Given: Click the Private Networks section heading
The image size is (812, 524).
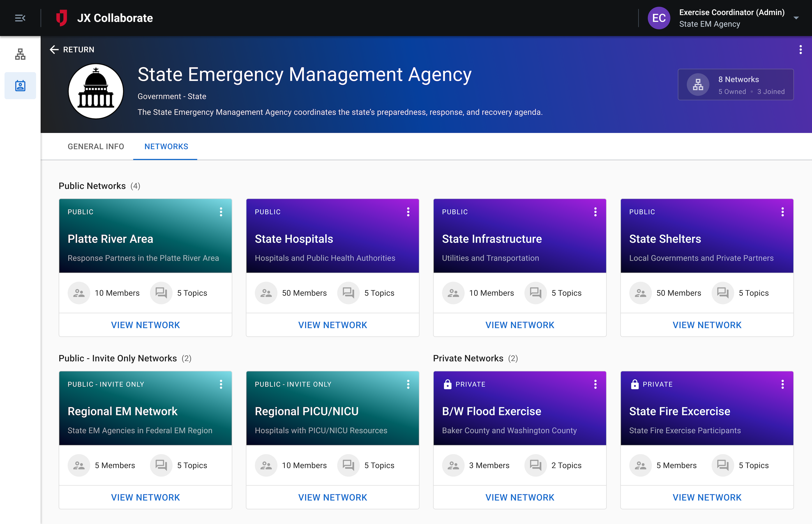Looking at the screenshot, I should pos(468,358).
